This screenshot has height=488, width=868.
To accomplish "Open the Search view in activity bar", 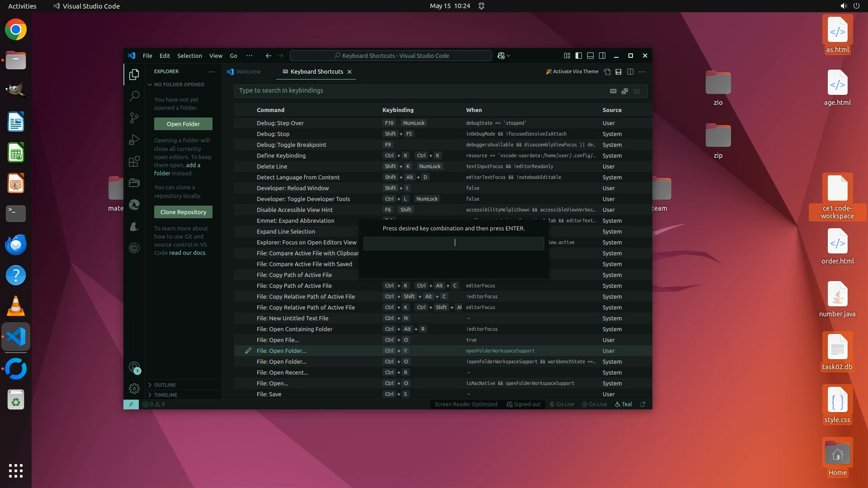I will pyautogui.click(x=134, y=96).
